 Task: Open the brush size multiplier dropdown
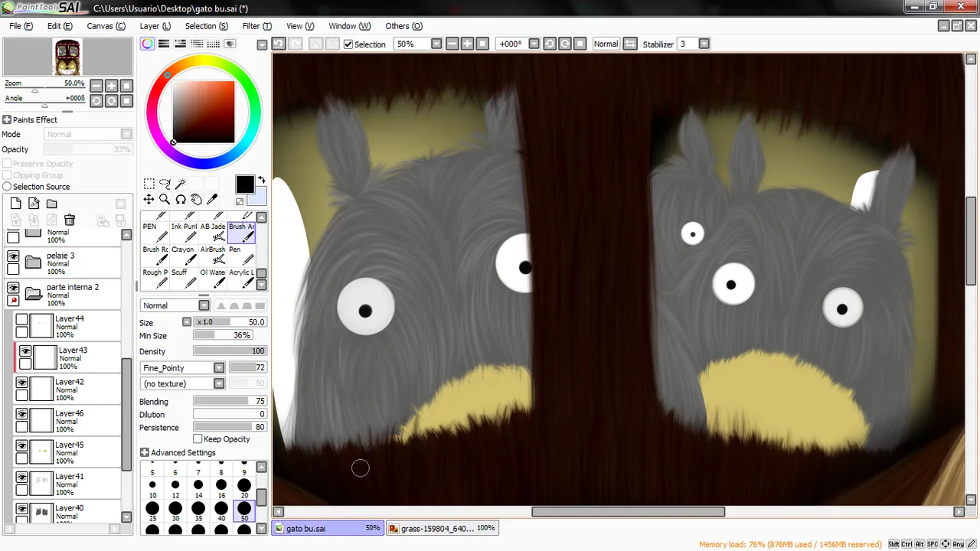(187, 322)
